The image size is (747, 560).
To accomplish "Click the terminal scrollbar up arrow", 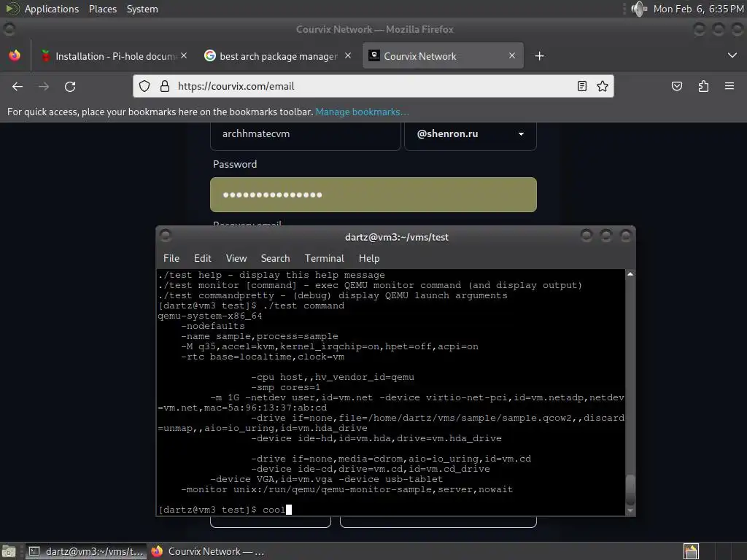I will point(630,274).
